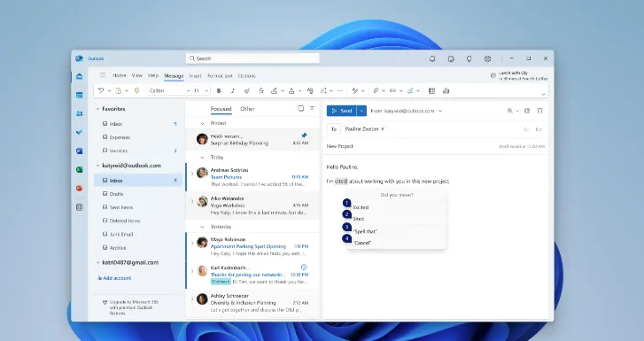Image resolution: width=644 pixels, height=341 pixels.
Task: Toggle the pin on Heidi's message
Action: coord(304,136)
